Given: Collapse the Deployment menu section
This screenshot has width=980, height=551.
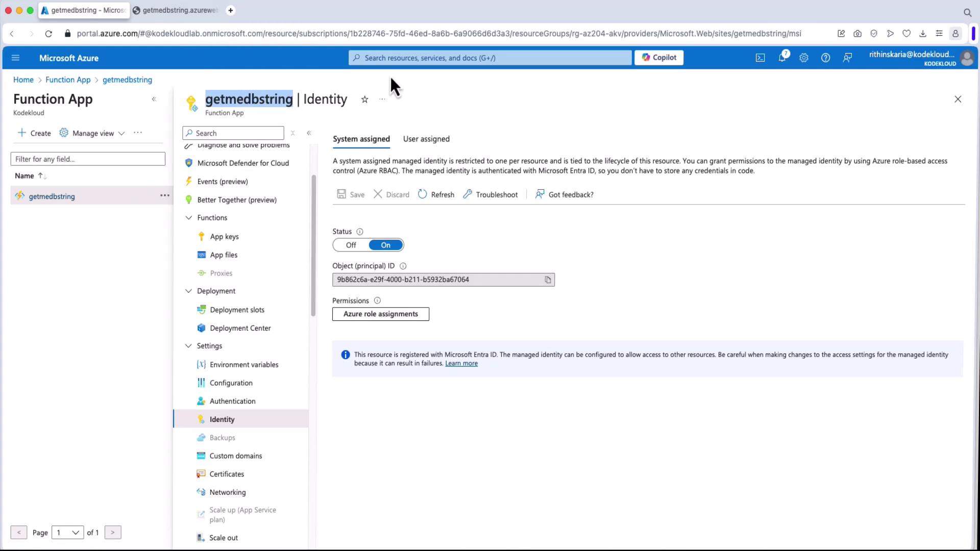Looking at the screenshot, I should point(188,291).
